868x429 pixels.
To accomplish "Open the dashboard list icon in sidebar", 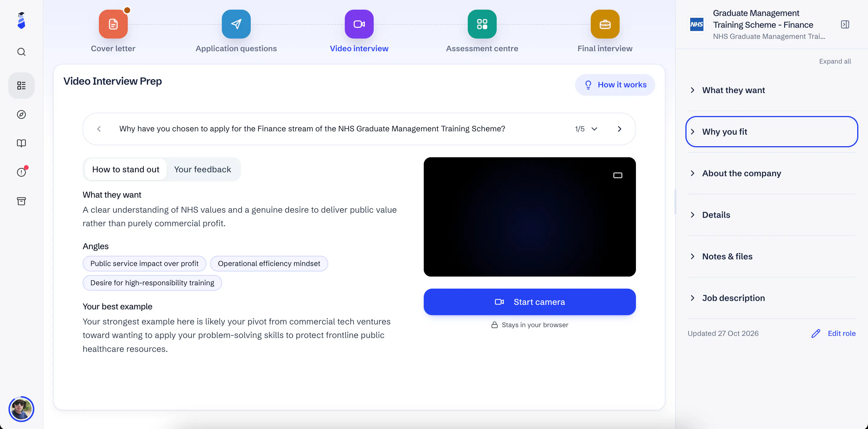I will tap(21, 86).
